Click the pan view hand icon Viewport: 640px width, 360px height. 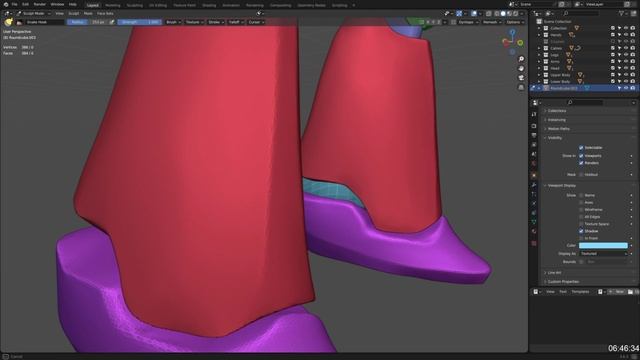point(521,69)
